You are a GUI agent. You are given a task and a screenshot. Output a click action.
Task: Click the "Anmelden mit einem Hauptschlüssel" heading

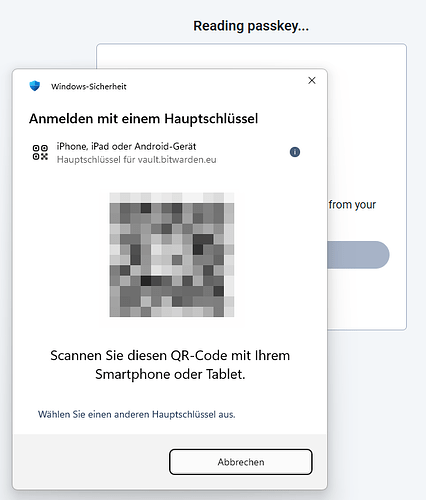point(143,118)
